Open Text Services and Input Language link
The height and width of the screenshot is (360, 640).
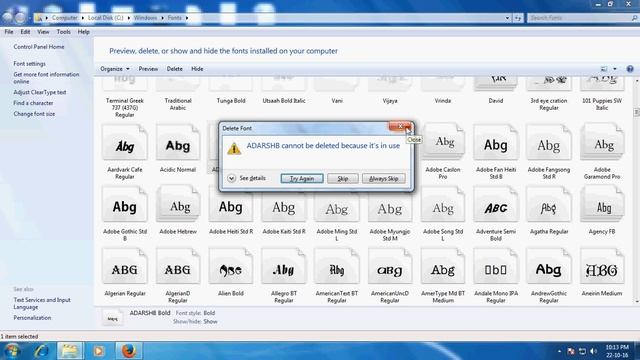point(42,303)
